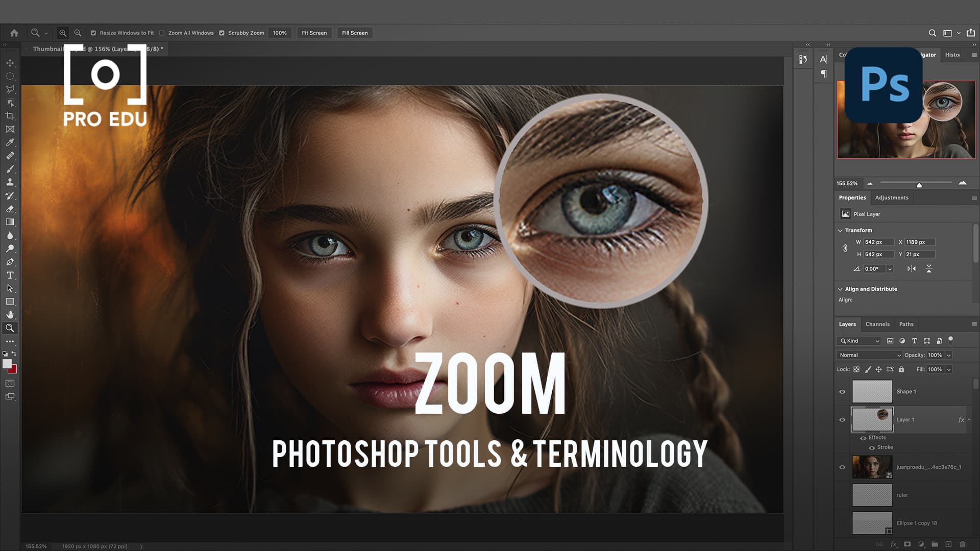The image size is (980, 551).
Task: Click the Fit Screen button
Action: point(313,33)
